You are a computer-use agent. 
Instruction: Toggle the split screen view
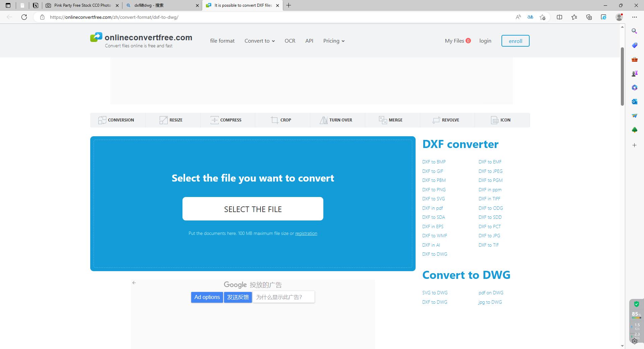[x=559, y=17]
